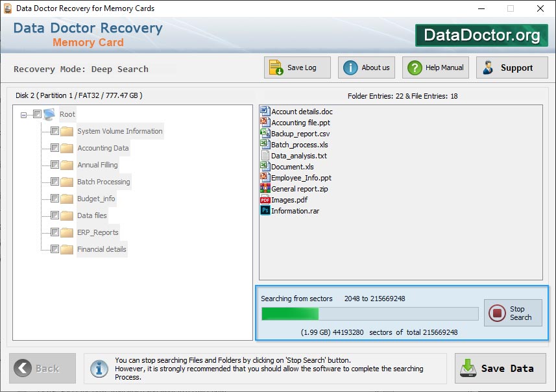Select ERP_Reports folder name
This screenshot has width=556, height=392.
tap(98, 232)
